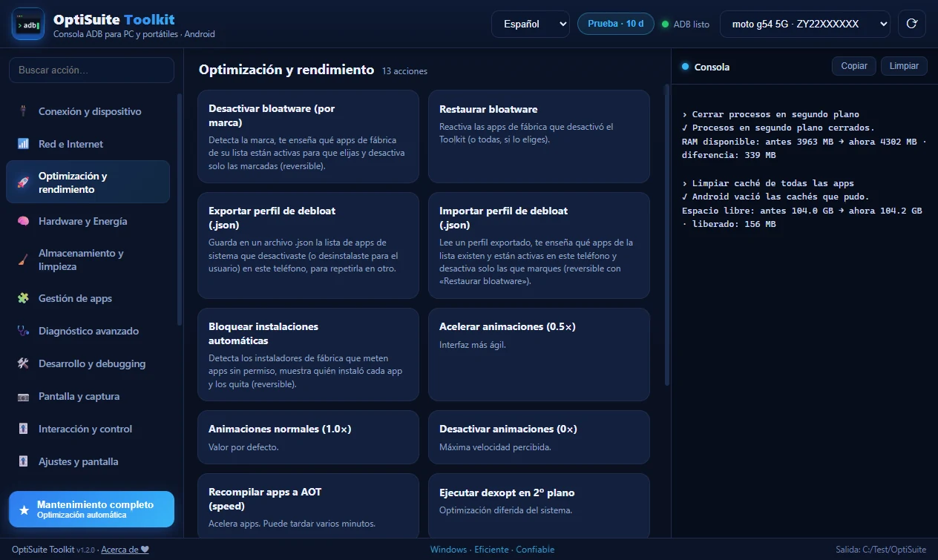Click the OptiSuite ADB logo icon
938x560 pixels.
coord(28,24)
